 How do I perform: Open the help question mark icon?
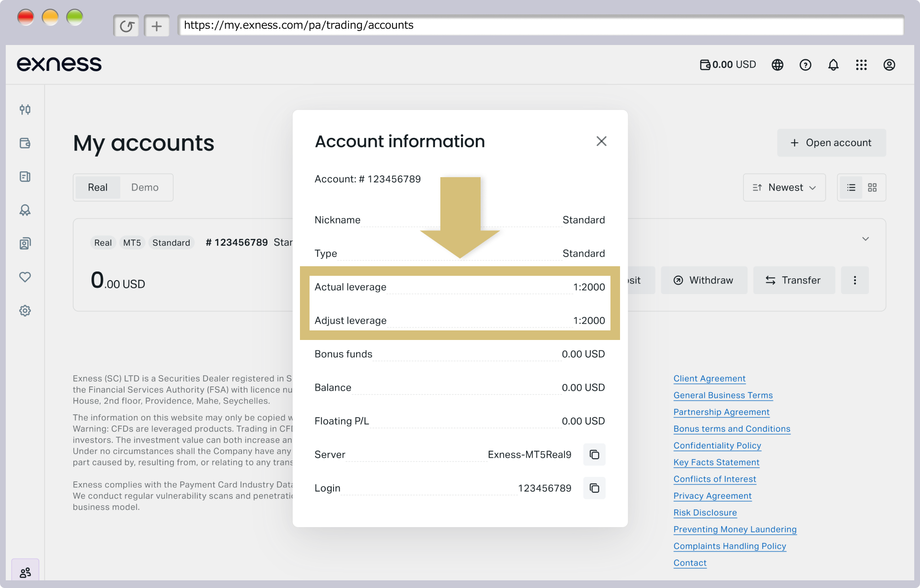coord(805,65)
